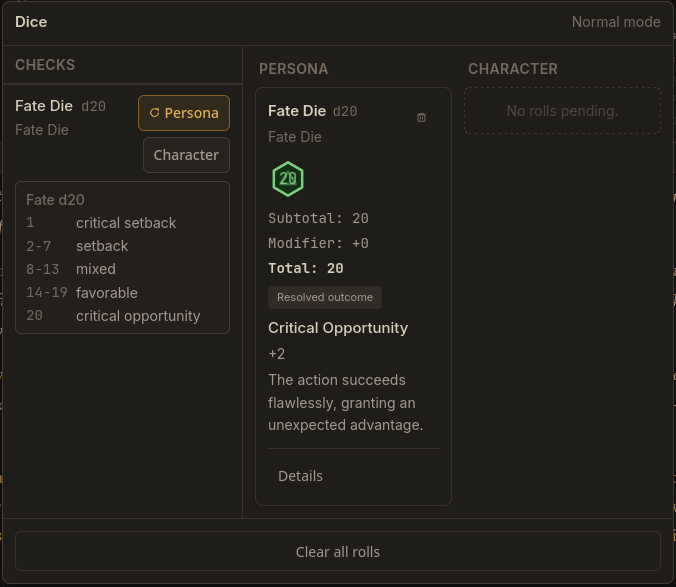This screenshot has width=676, height=587.
Task: Click the PERSONA column header
Action: [294, 69]
